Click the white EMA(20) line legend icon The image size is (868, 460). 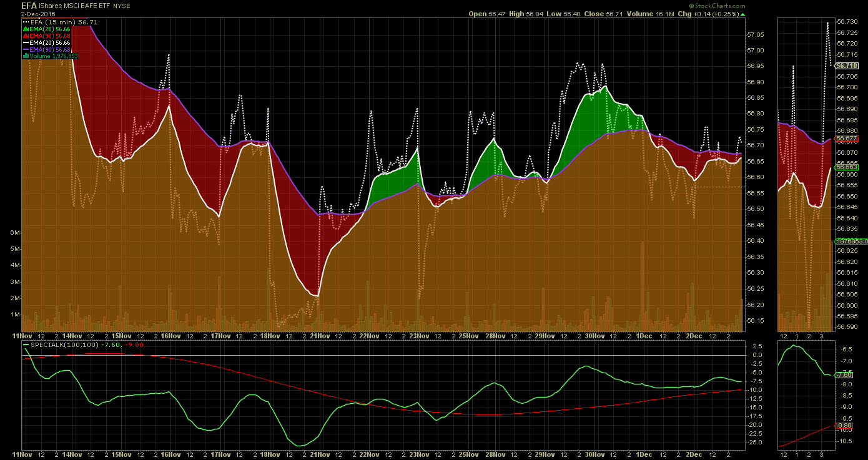26,42
